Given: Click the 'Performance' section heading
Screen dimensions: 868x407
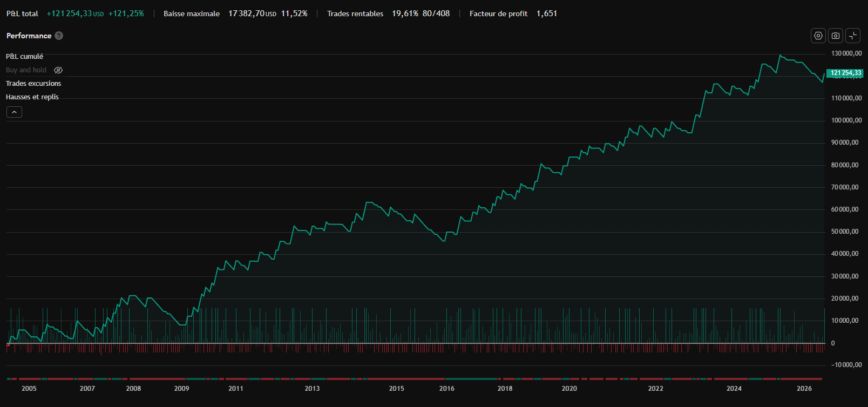Looking at the screenshot, I should pyautogui.click(x=29, y=36).
